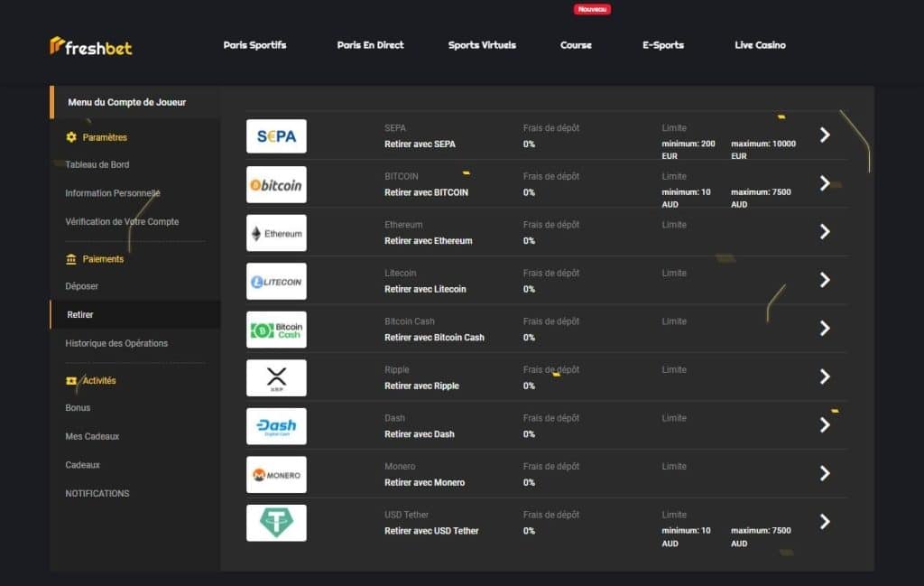Screen dimensions: 924x586
Task: Expand the Monero withdrawal row arrow
Action: (x=825, y=473)
